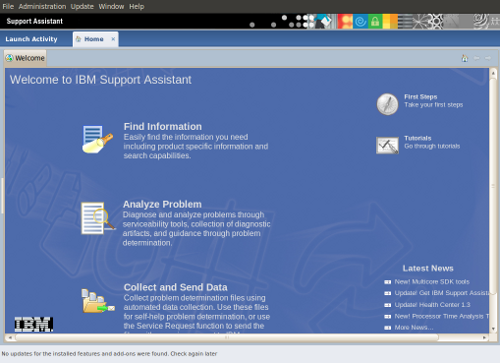Click the Latest News heading

click(428, 268)
